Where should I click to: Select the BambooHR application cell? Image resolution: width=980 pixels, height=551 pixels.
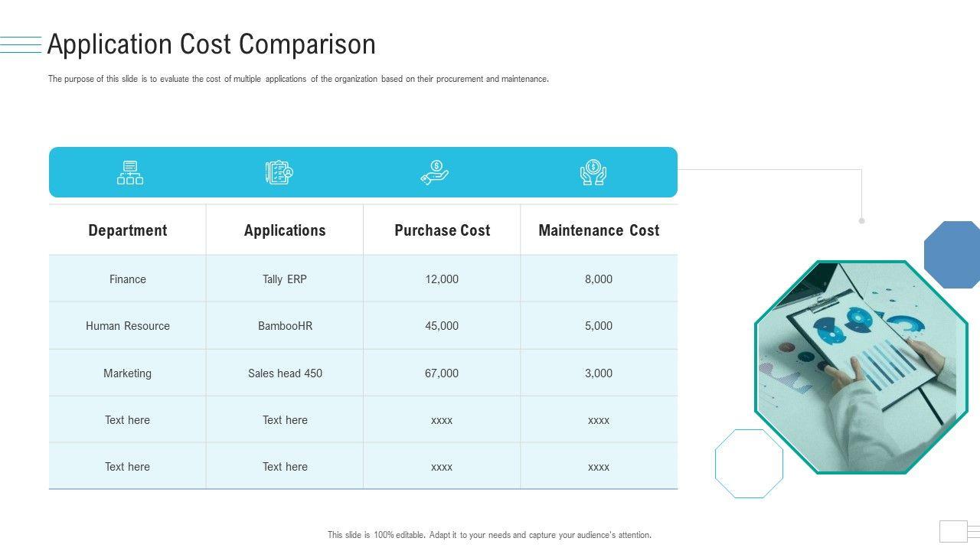(285, 326)
